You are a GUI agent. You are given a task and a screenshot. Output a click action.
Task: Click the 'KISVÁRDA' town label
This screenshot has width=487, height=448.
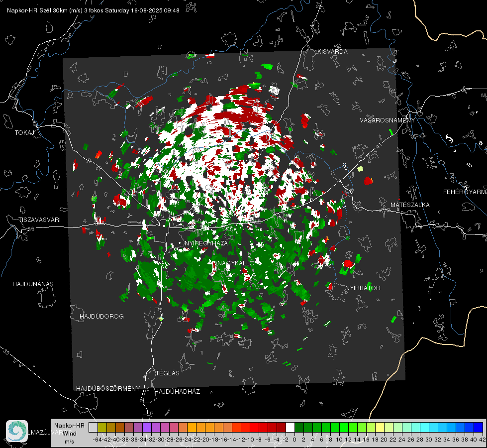332,52
